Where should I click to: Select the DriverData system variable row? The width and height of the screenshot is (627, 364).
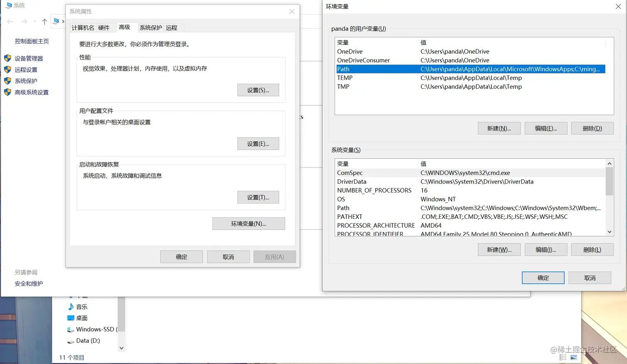coord(471,182)
